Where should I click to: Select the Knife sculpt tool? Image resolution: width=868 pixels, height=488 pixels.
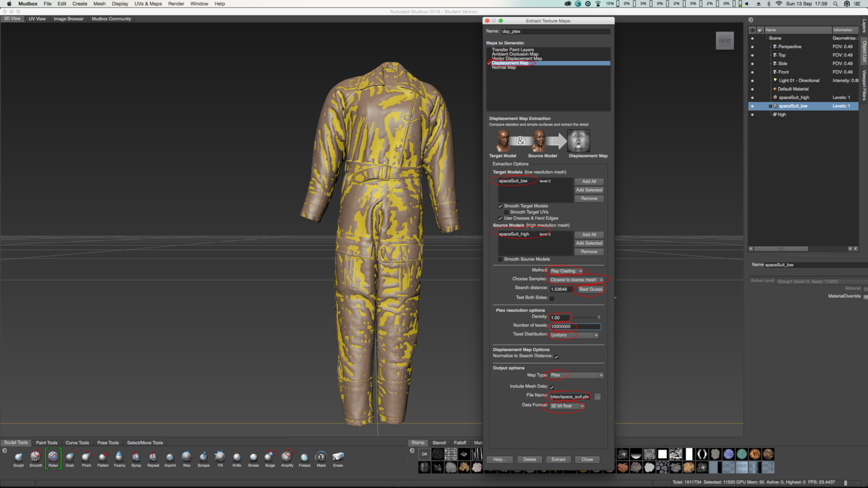coord(237,457)
